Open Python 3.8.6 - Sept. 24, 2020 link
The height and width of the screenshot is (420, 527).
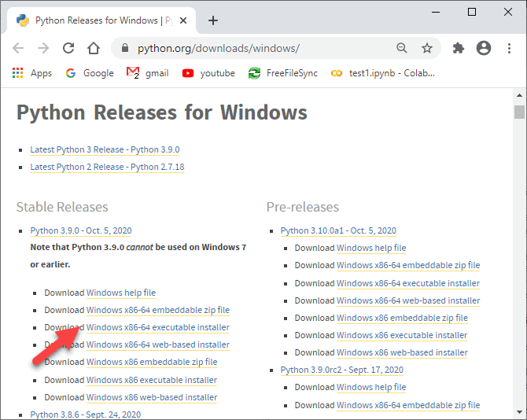pyautogui.click(x=86, y=414)
